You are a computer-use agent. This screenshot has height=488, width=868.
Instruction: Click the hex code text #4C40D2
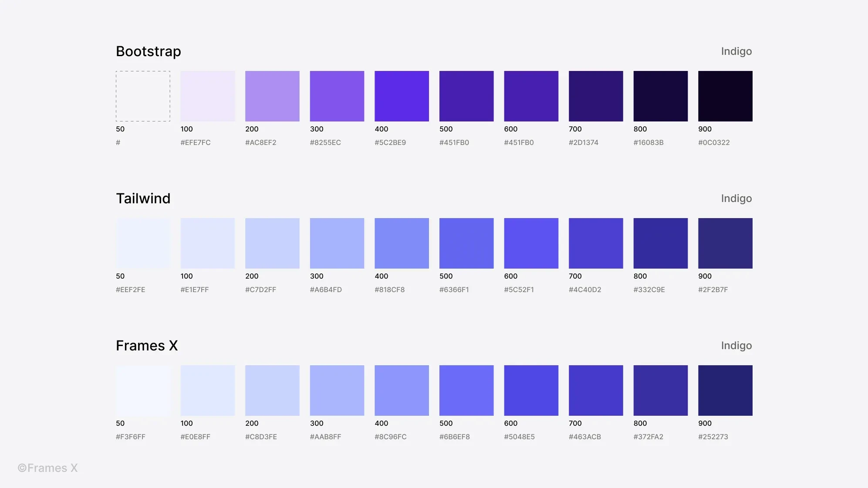pos(585,289)
